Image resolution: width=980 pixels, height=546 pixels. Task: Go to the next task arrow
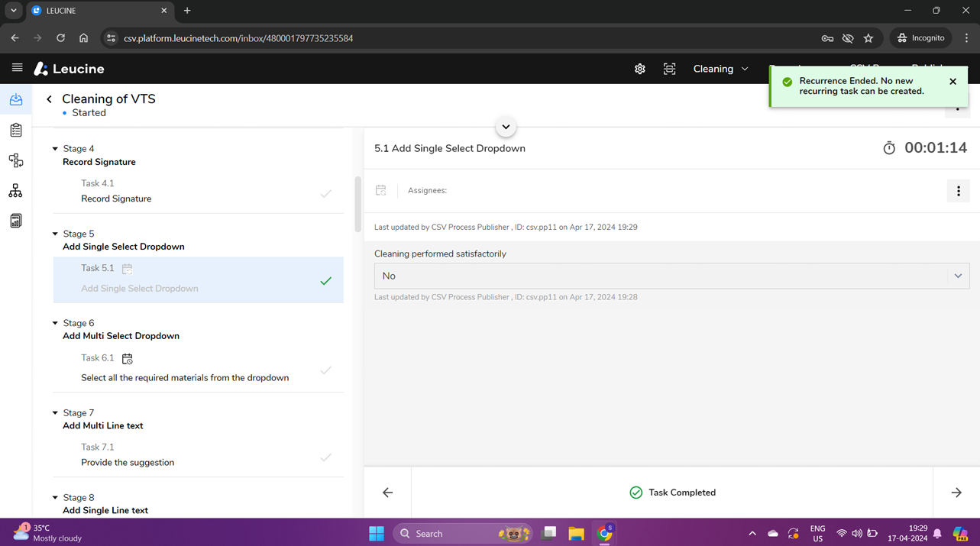pyautogui.click(x=956, y=493)
